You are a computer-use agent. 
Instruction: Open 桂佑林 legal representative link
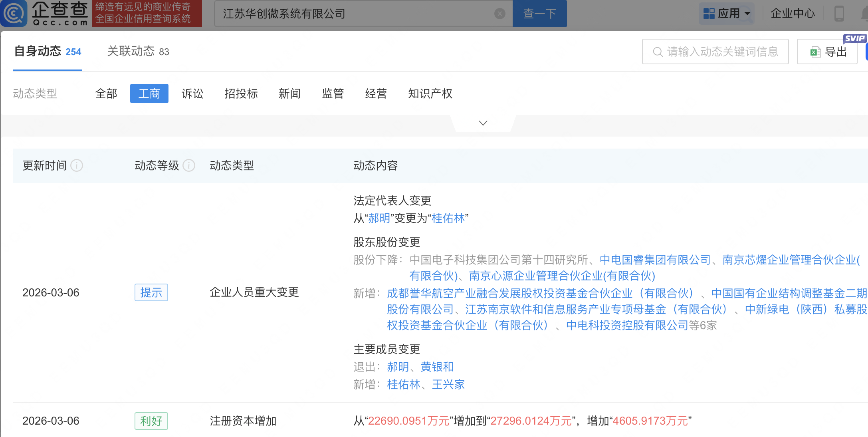[448, 218]
